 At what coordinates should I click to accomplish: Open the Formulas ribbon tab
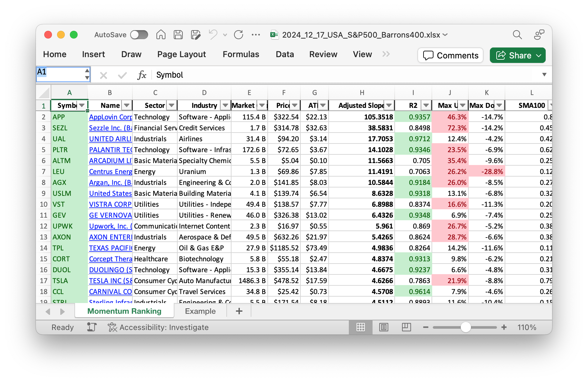click(x=241, y=54)
